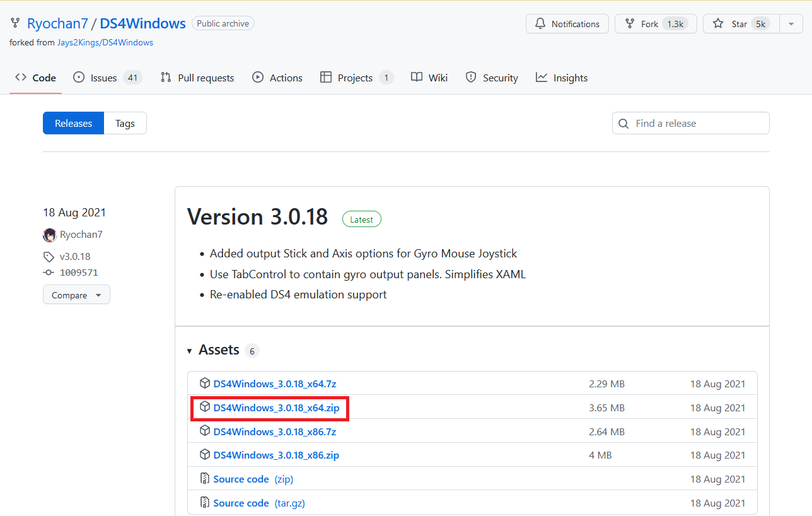
Task: Click the Security tab shield icon
Action: 471,78
